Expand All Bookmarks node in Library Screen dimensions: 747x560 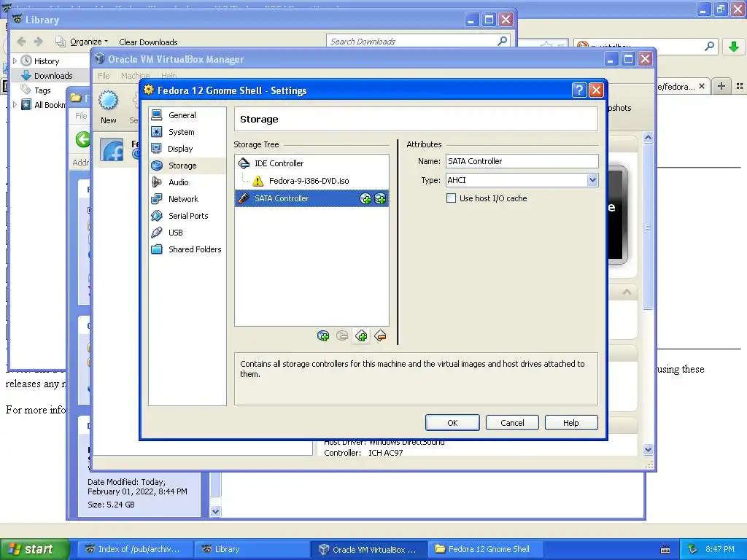coord(15,105)
